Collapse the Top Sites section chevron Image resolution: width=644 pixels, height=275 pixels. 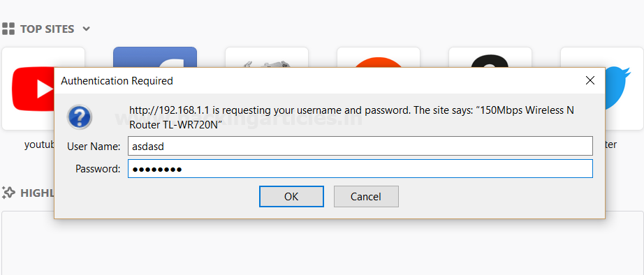86,29
